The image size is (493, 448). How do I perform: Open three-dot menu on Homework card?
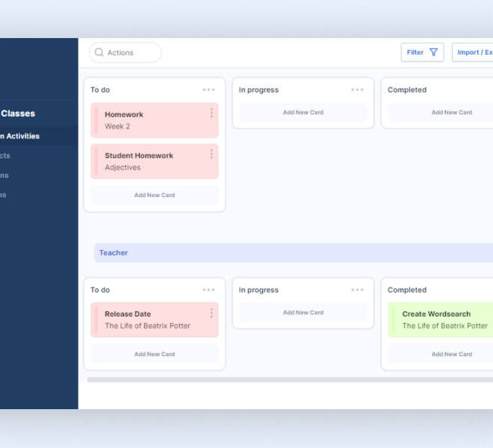(211, 113)
